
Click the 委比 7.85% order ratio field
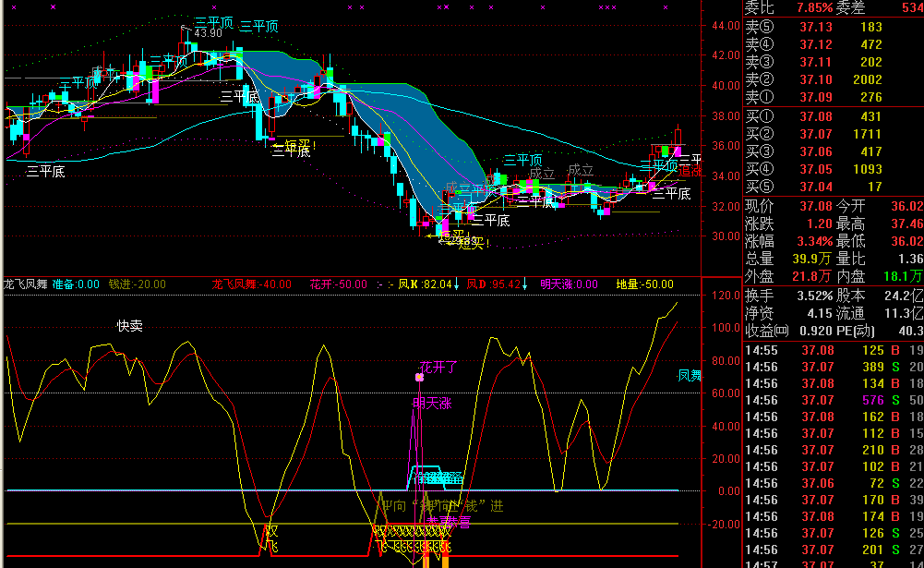[788, 7]
